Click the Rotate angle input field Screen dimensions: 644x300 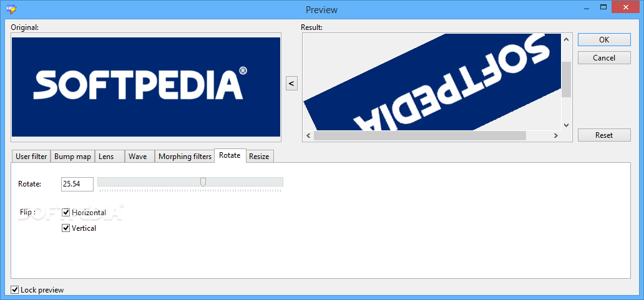click(77, 184)
